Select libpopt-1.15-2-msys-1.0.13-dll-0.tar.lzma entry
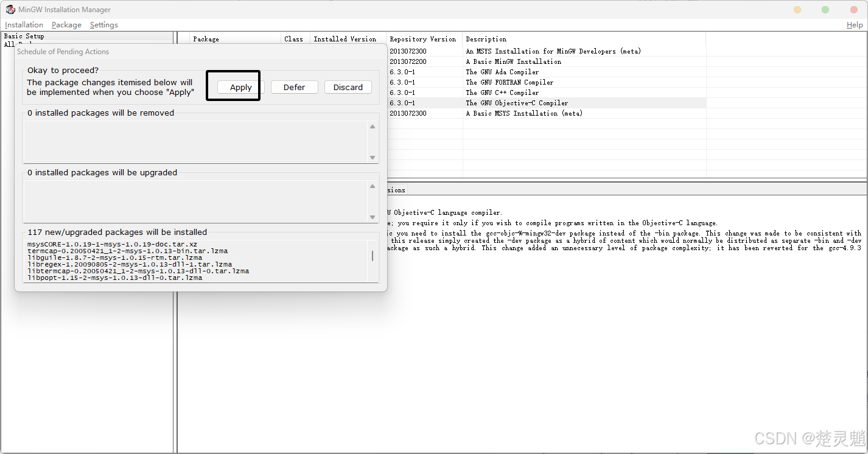868x454 pixels. tap(114, 278)
